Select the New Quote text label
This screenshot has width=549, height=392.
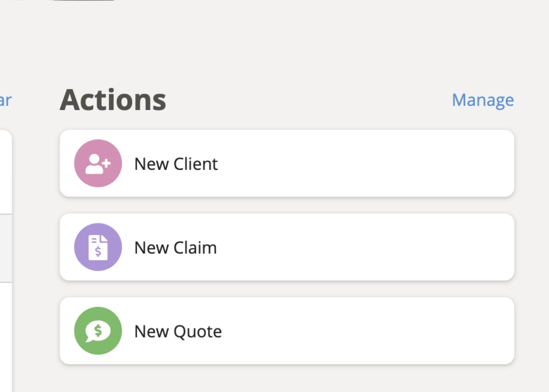[178, 332]
